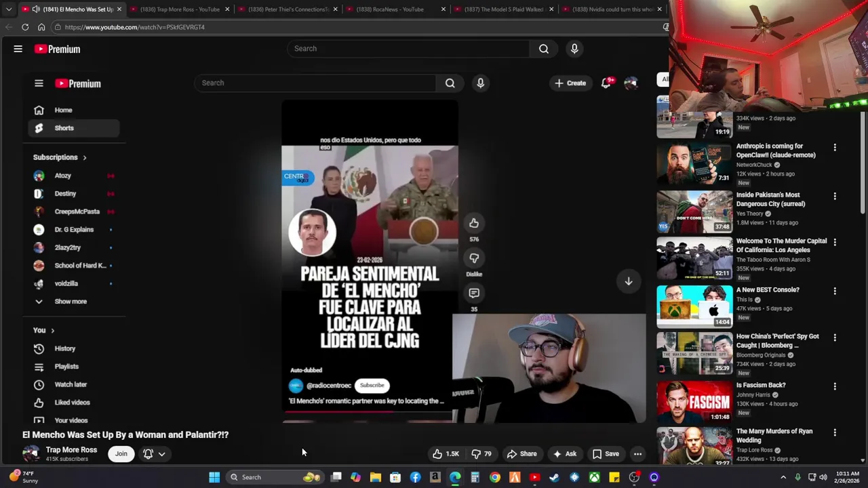Click the inner microphone voice search icon
This screenshot has height=488, width=868.
[481, 83]
